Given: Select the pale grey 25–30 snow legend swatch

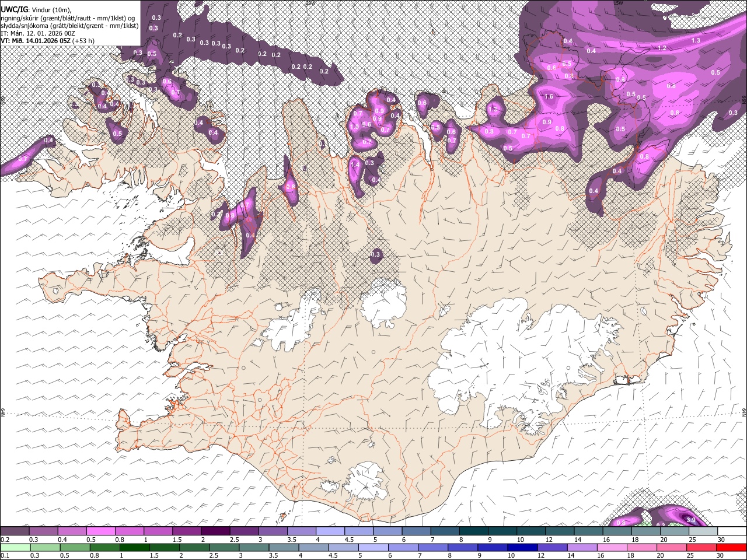Looking at the screenshot, I should click(703, 531).
